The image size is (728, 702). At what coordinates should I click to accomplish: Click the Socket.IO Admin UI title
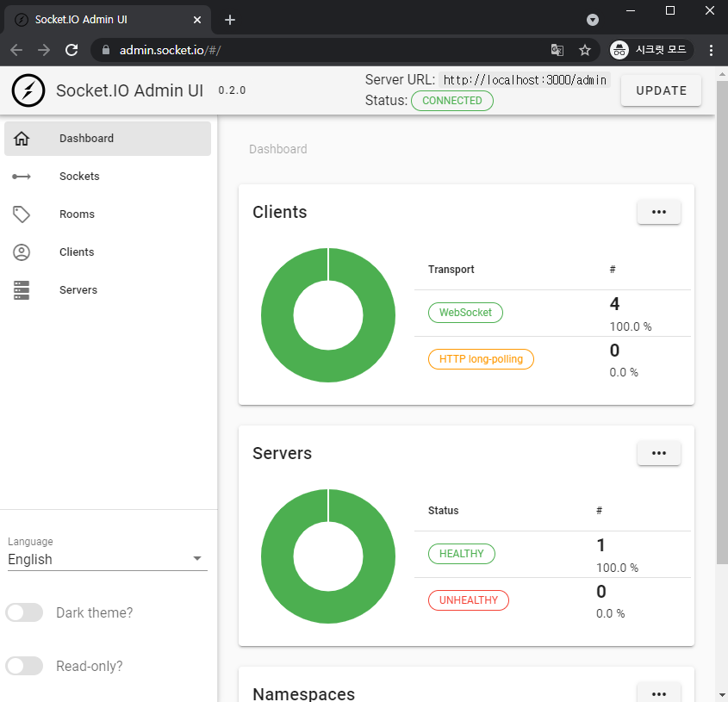129,90
